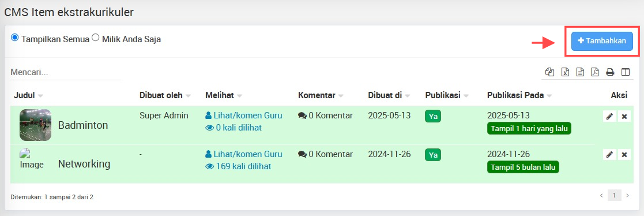Print the table via printer icon
The image size is (644, 216).
(610, 72)
